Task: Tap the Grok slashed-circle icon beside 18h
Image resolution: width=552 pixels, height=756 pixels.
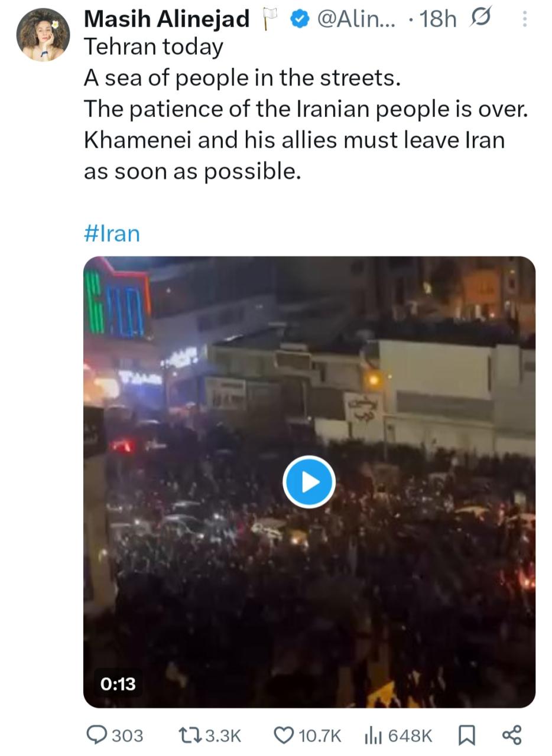Action: click(480, 19)
